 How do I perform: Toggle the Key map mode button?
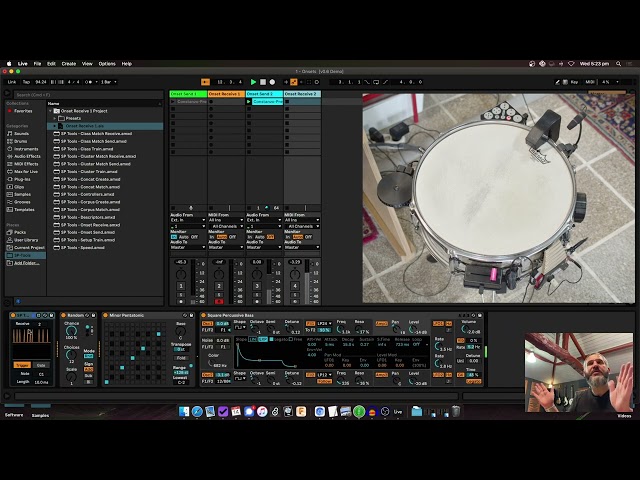click(x=574, y=82)
